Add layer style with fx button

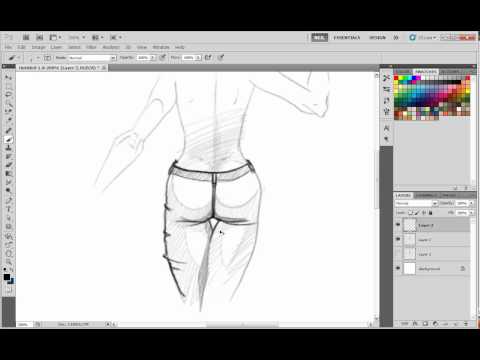(415, 323)
